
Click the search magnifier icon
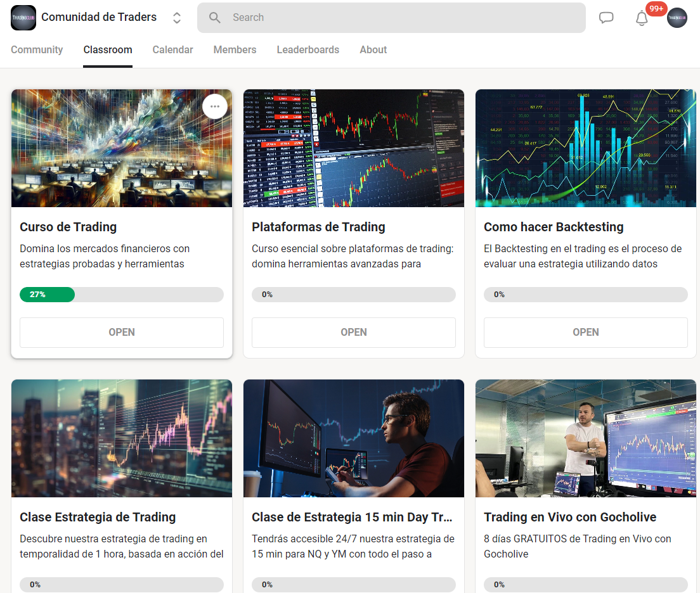(x=214, y=18)
